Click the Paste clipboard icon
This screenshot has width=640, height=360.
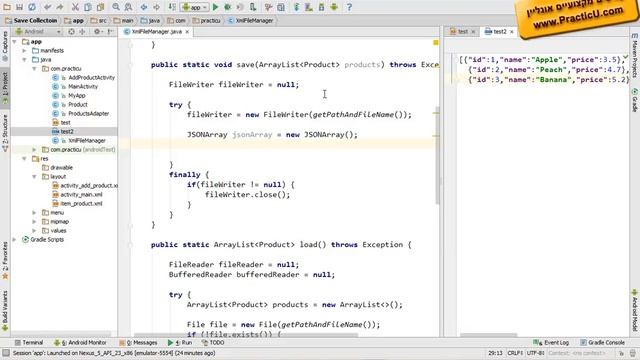point(100,7)
